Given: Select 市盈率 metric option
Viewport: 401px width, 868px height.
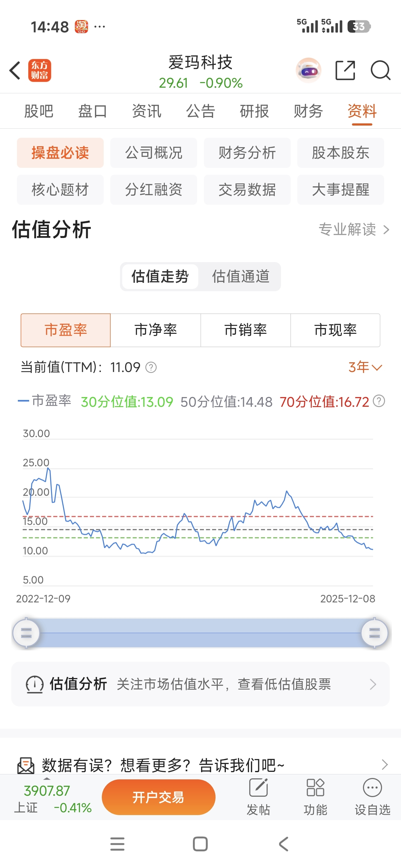Looking at the screenshot, I should (66, 330).
